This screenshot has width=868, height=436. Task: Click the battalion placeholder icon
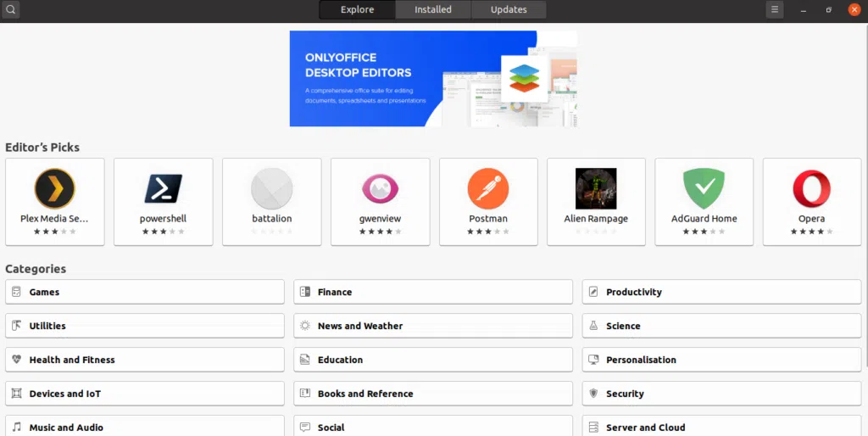coord(272,188)
